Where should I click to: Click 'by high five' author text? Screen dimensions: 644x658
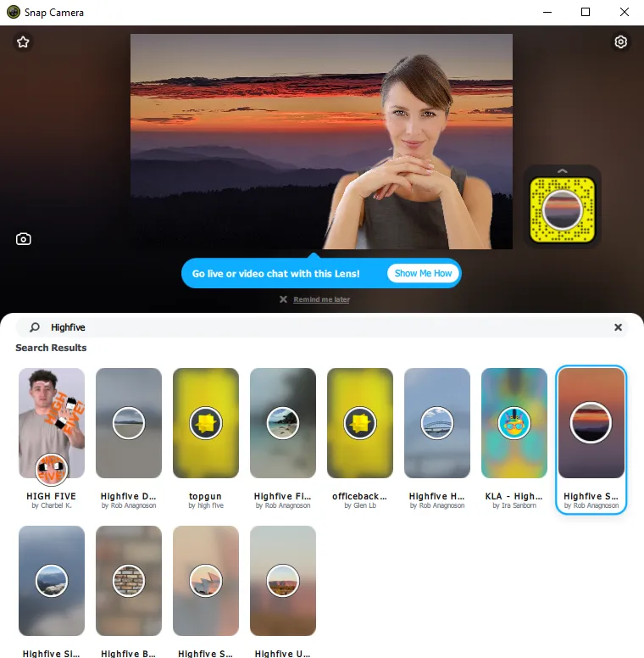point(206,505)
